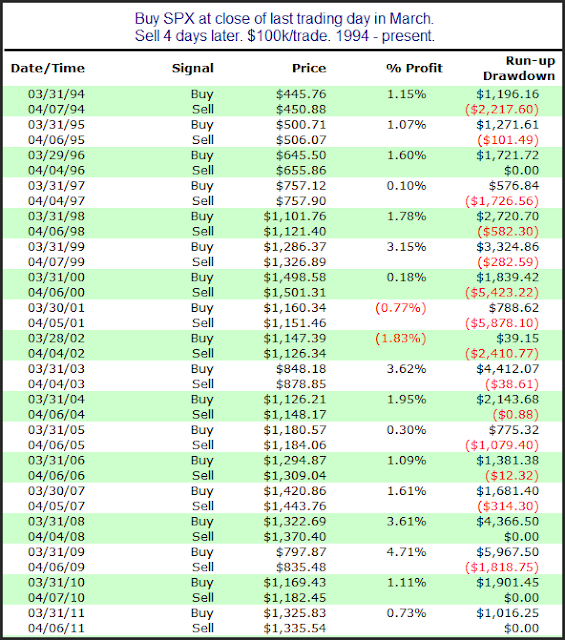Click the ($5,423.22) drawdown for 2000
The width and height of the screenshot is (565, 640).
(x=502, y=293)
